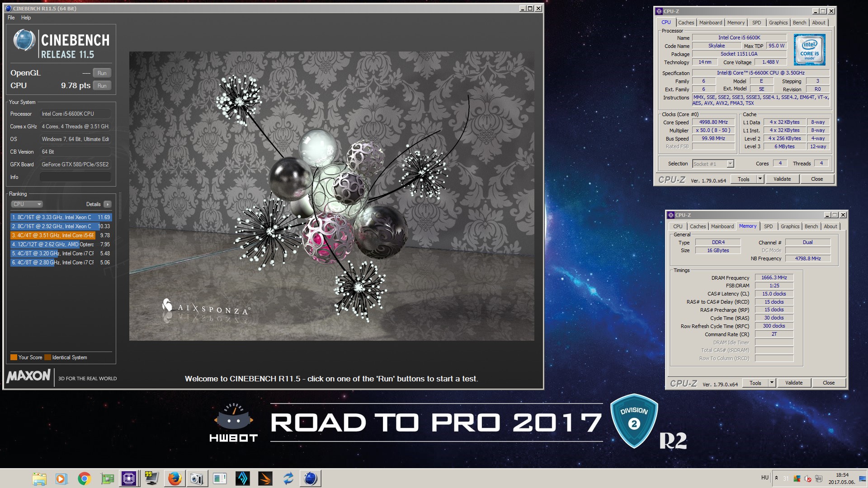Open Windows Explorer from the taskbar
868x488 pixels.
click(x=39, y=479)
